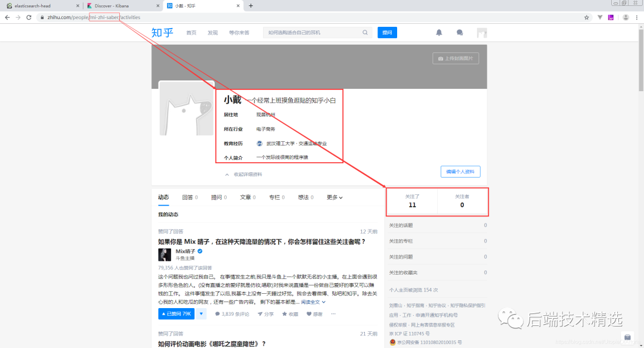Switch to the 提问 tab
644x348 pixels.
(x=219, y=197)
